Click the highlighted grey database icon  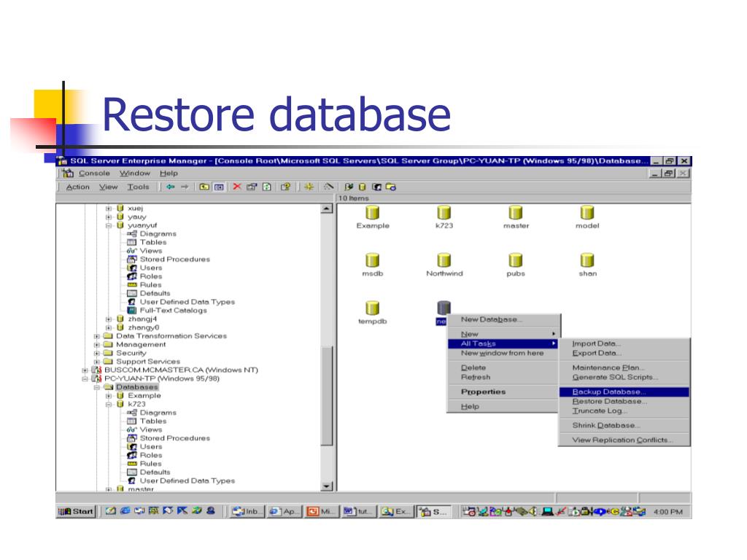pos(444,307)
